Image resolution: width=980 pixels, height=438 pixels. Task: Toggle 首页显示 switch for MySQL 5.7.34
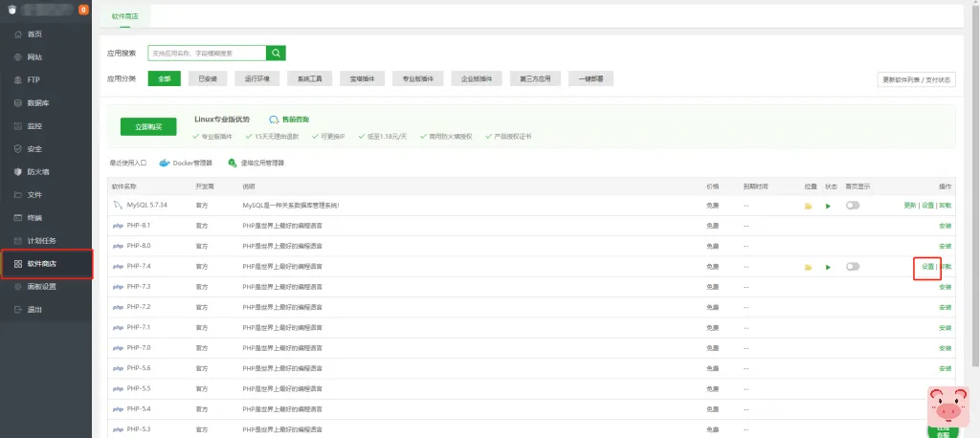click(853, 205)
